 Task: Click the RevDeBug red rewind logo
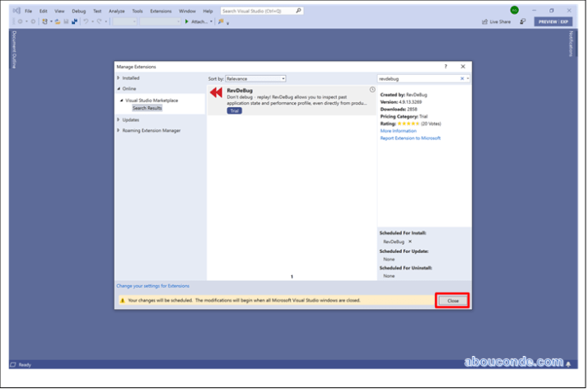(x=216, y=93)
